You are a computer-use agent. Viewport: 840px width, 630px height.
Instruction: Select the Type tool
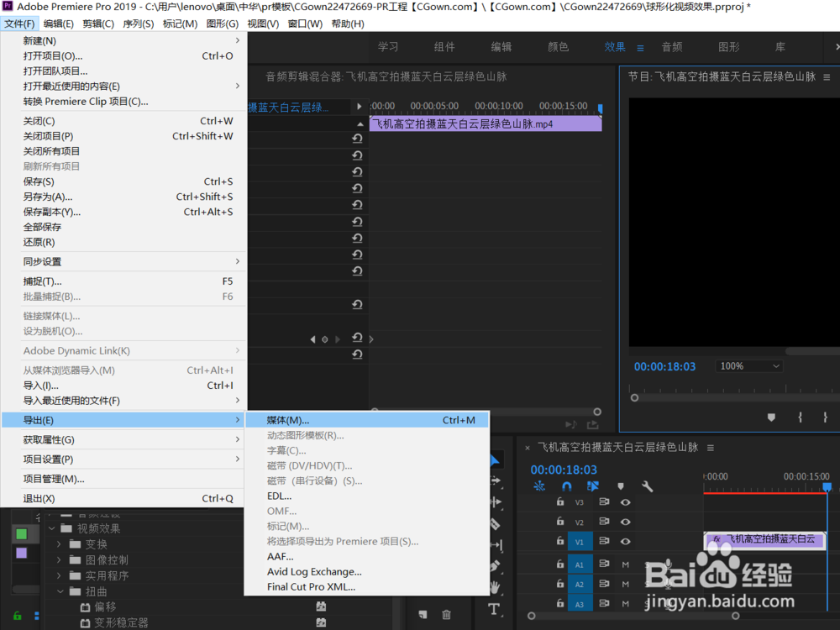pos(494,609)
